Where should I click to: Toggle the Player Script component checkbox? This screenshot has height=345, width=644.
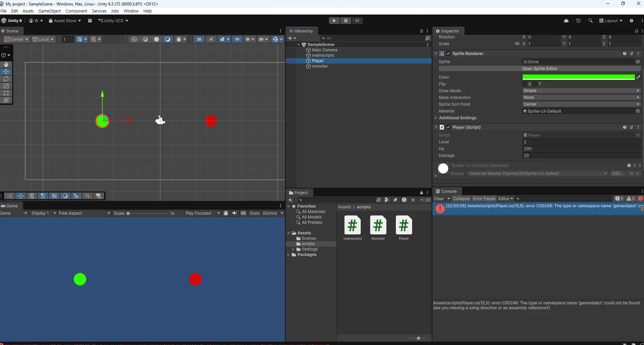(x=448, y=127)
